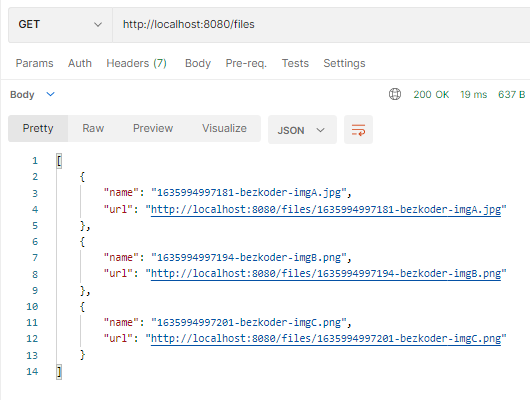Open the GET method dropdown

pos(60,25)
